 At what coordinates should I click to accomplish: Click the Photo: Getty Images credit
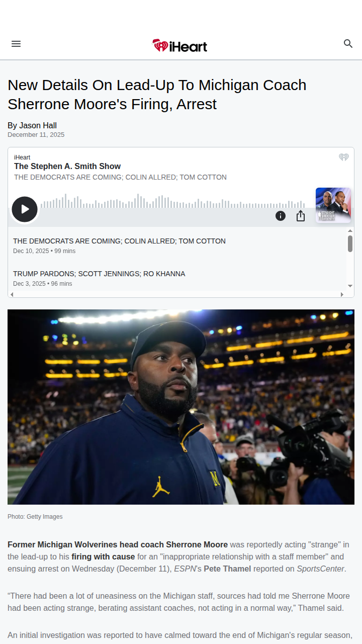click(x=35, y=517)
